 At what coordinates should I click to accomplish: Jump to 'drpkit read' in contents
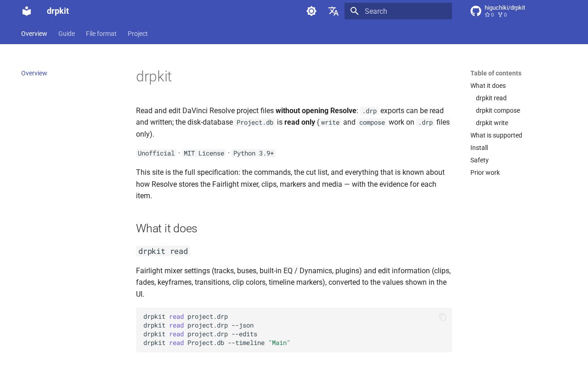coord(491,98)
